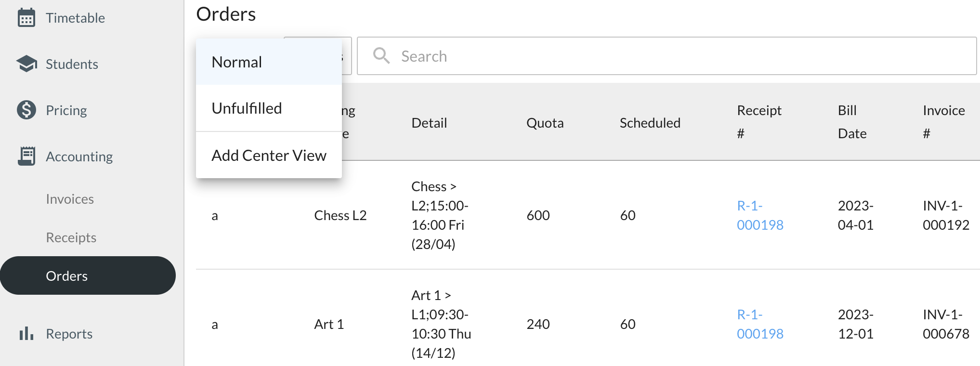
Task: Click the Accounting receipt icon
Action: coord(26,157)
